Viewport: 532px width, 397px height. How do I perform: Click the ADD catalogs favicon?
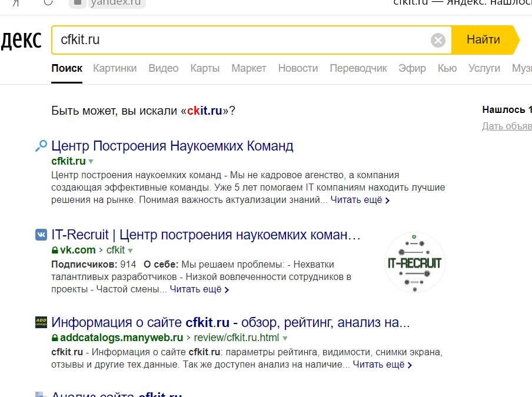coord(41,322)
